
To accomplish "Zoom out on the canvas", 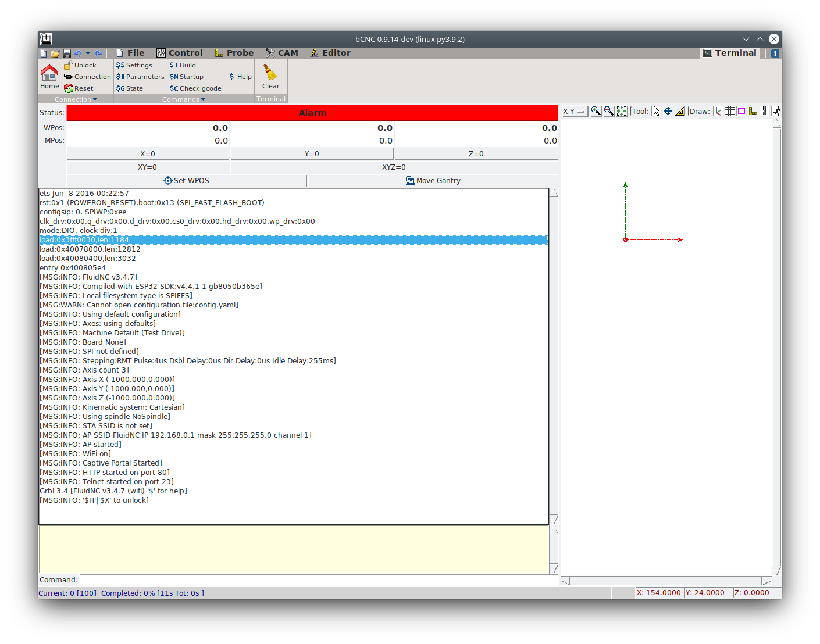I will coord(609,111).
